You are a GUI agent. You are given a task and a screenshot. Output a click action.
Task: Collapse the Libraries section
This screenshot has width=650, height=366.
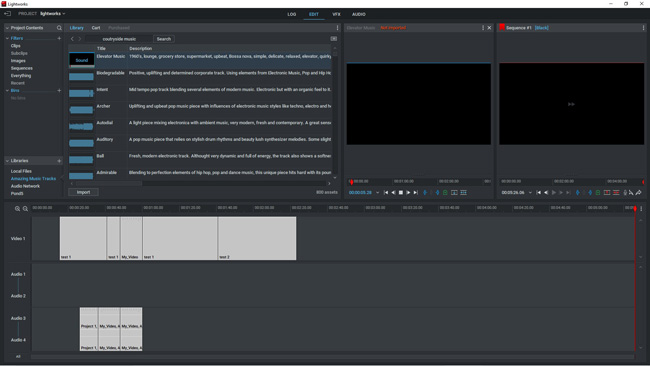tap(7, 160)
